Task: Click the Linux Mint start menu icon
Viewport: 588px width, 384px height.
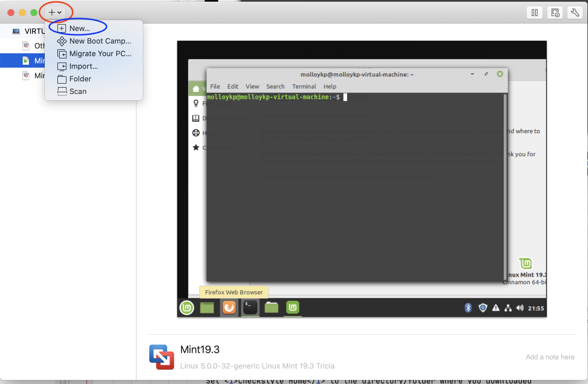Action: 187,308
